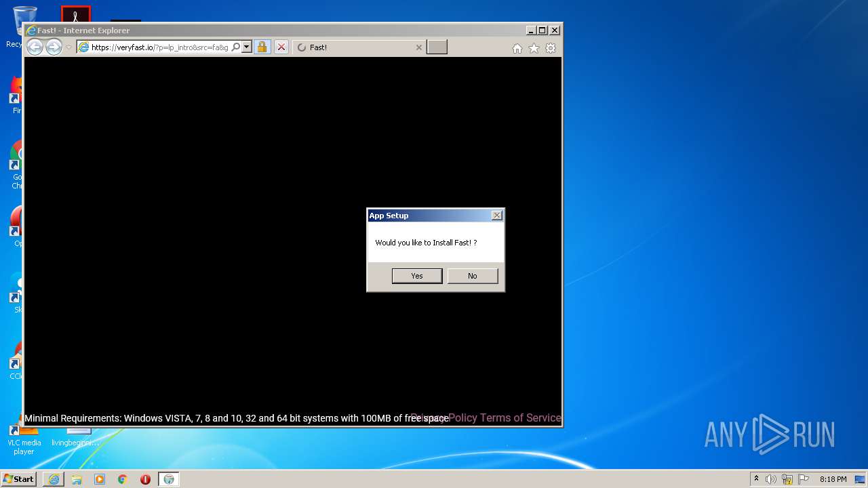The height and width of the screenshot is (488, 868).
Task: Open Action Center flag icon
Action: 803,479
